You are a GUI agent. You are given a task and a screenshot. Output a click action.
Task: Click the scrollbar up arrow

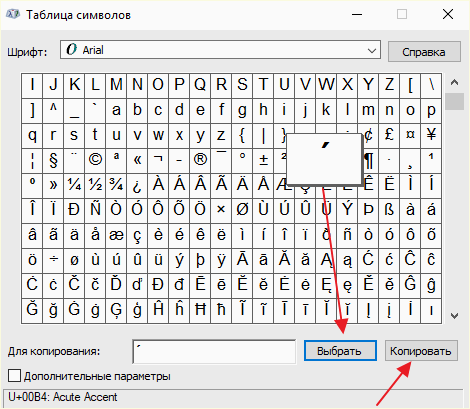tap(454, 82)
